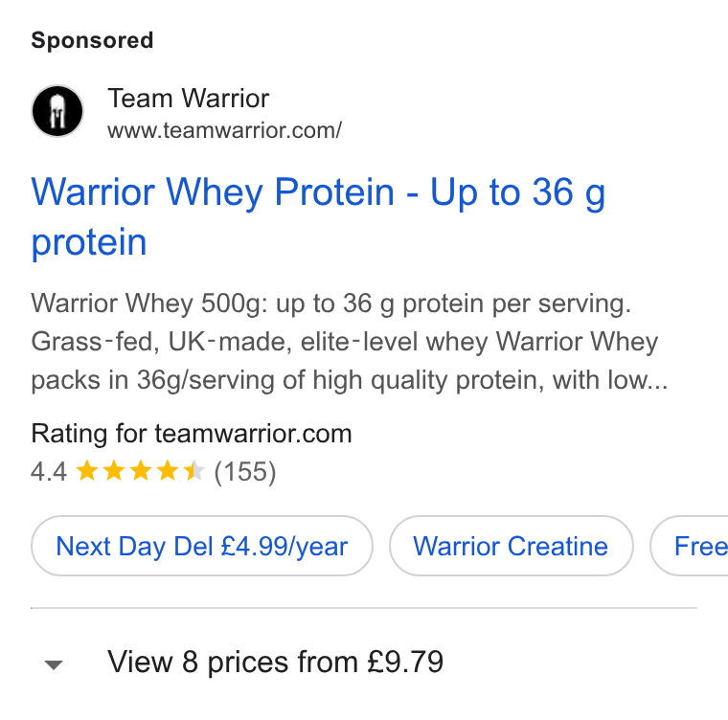Click the Warrior Whey 500g description line
Viewport: 728px width, 720px height.
[331, 304]
